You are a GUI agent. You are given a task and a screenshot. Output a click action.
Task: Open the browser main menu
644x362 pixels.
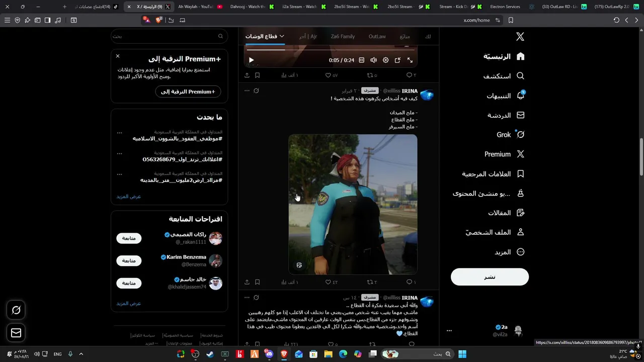(x=7, y=20)
